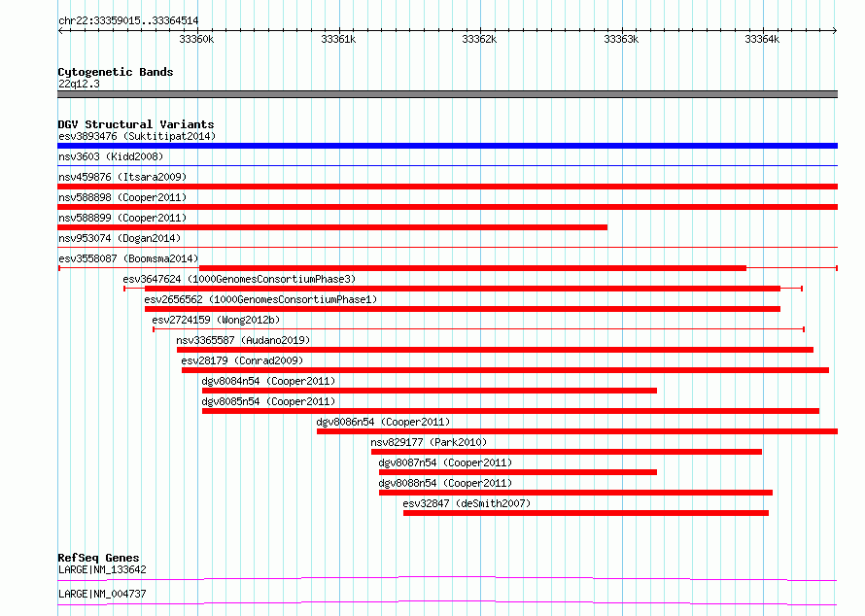Screen dimensions: 865x616
Task: Click the nsv588899 (Cooper2011) label
Action: (x=122, y=218)
